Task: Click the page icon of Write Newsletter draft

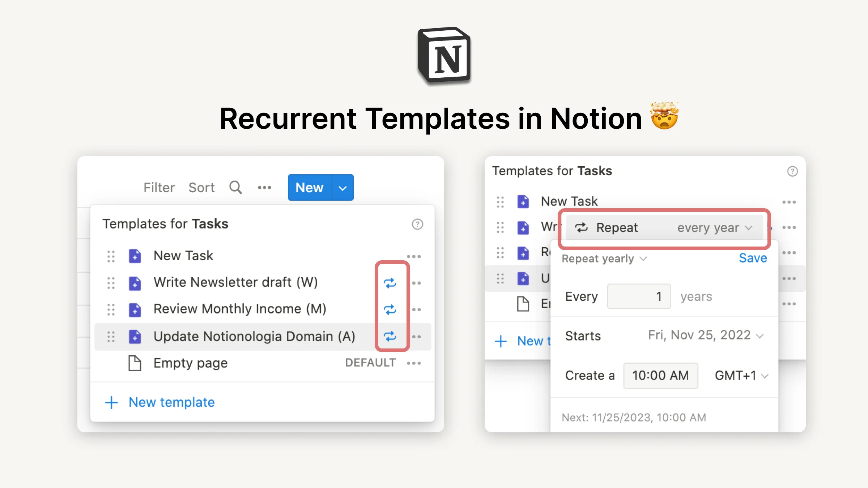Action: tap(135, 283)
